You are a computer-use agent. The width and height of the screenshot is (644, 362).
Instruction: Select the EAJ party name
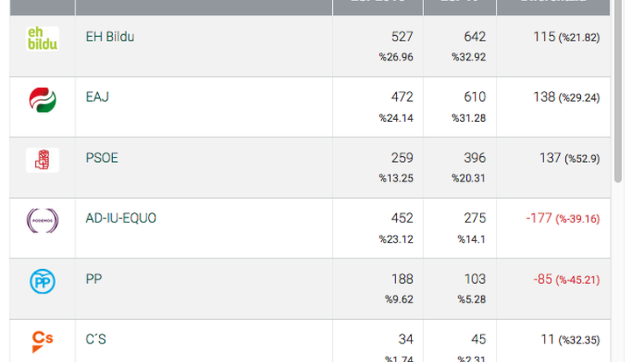[97, 97]
